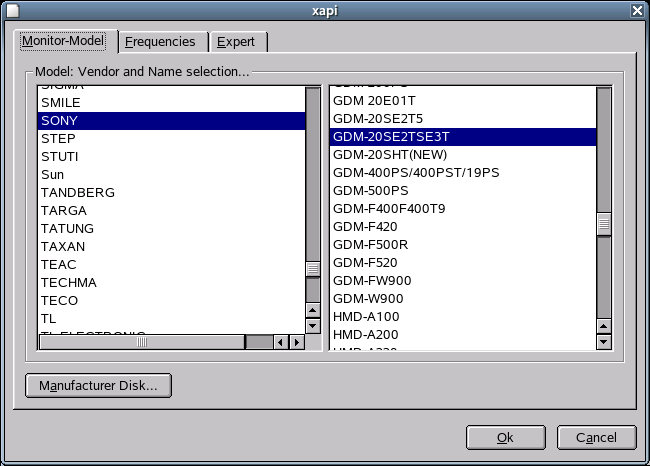The image size is (650, 466).
Task: Select vendor Sun
Action: pyautogui.click(x=171, y=175)
